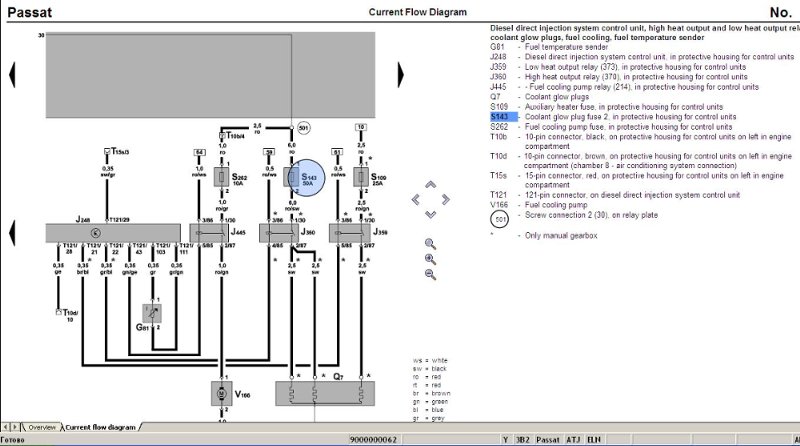This screenshot has height=446, width=800.
Task: Click the zoom in magnifier icon
Action: 430,259
